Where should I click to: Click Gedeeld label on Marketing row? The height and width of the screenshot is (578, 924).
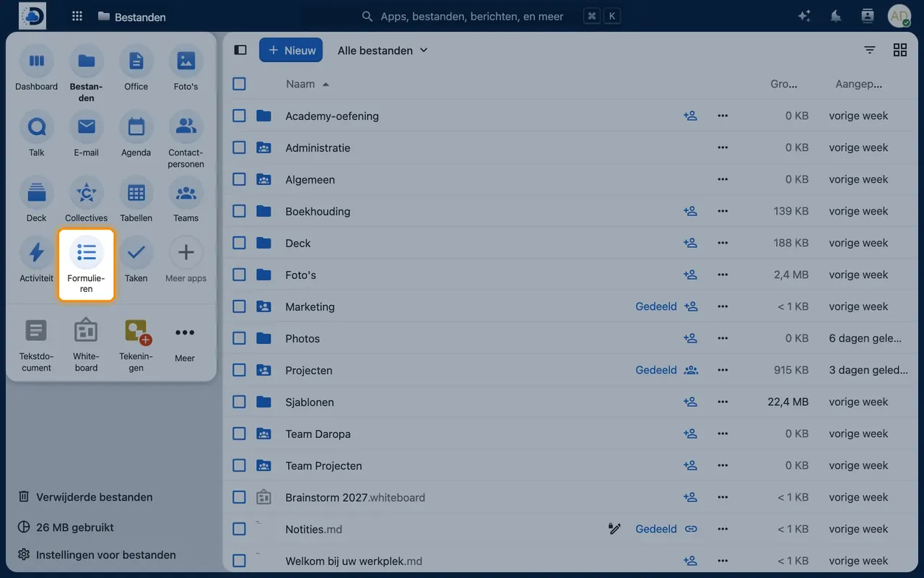[x=656, y=306]
